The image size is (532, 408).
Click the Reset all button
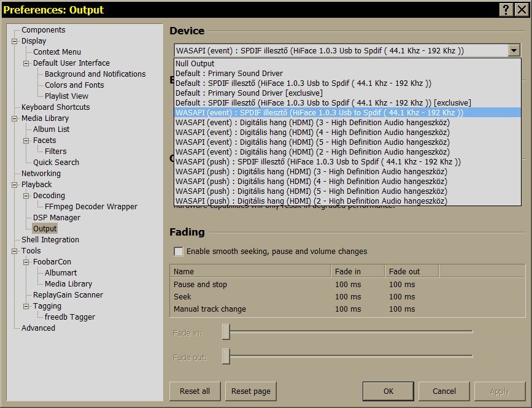point(195,391)
